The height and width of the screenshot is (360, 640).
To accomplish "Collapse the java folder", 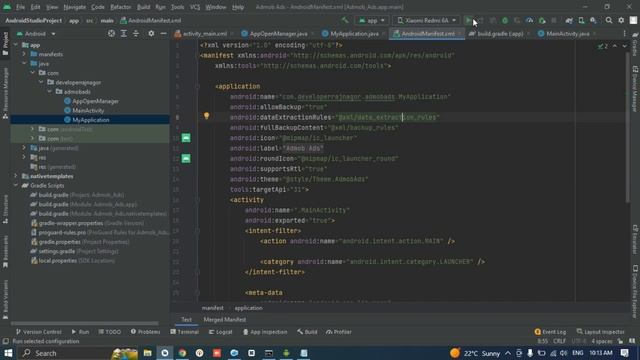I will (24, 63).
